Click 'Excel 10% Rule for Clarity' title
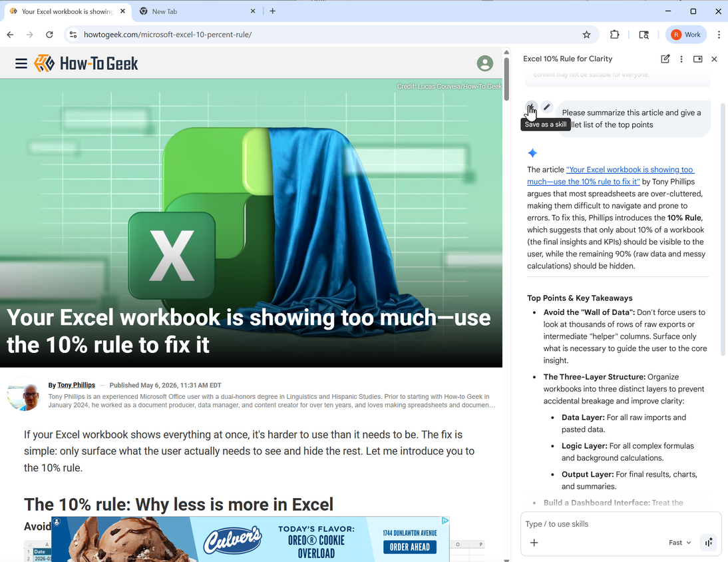 [568, 59]
